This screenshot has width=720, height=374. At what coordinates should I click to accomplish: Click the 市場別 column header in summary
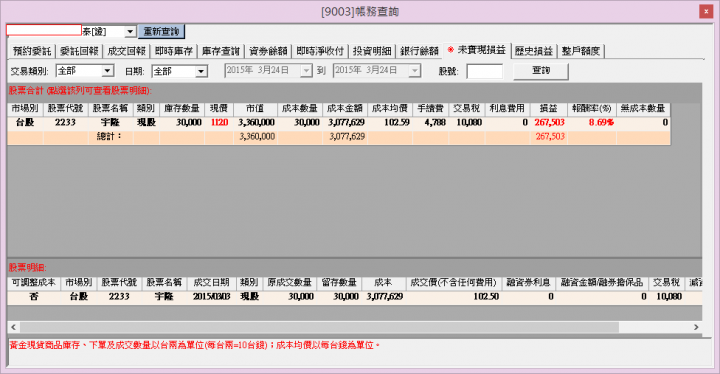pyautogui.click(x=25, y=108)
